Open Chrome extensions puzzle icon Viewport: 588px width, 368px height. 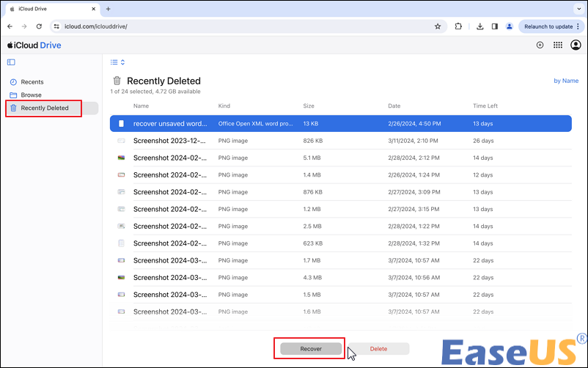458,26
